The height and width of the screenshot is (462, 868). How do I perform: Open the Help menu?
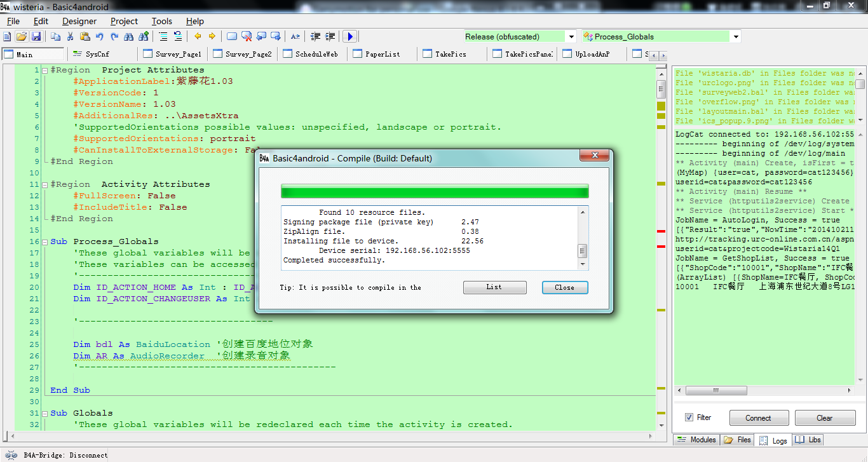[x=195, y=21]
